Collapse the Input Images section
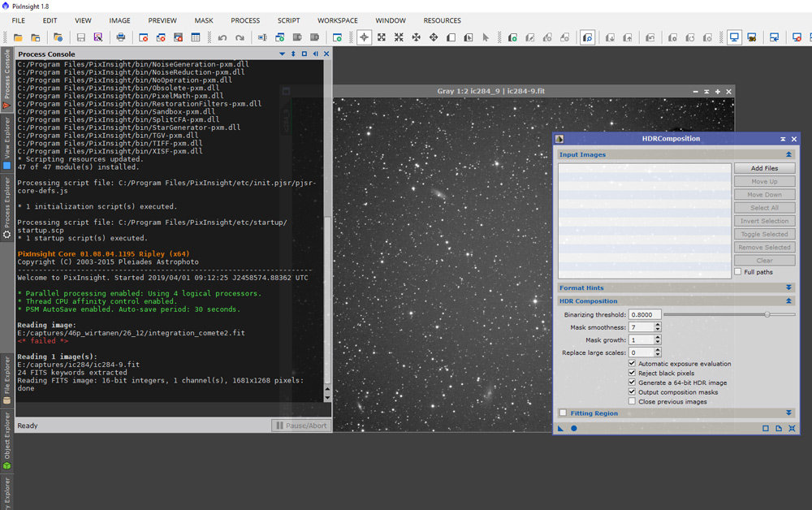The width and height of the screenshot is (812, 510). (x=788, y=154)
